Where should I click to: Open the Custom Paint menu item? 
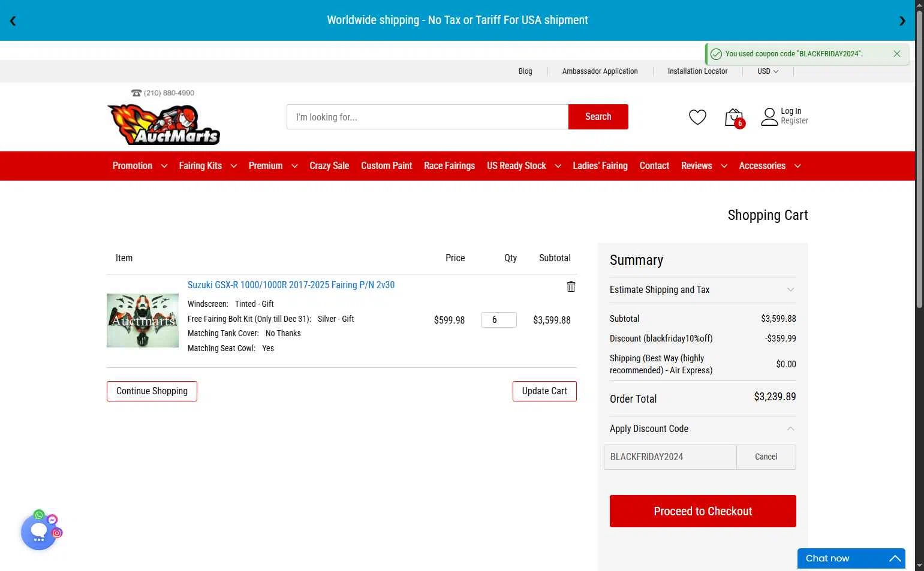click(x=386, y=166)
